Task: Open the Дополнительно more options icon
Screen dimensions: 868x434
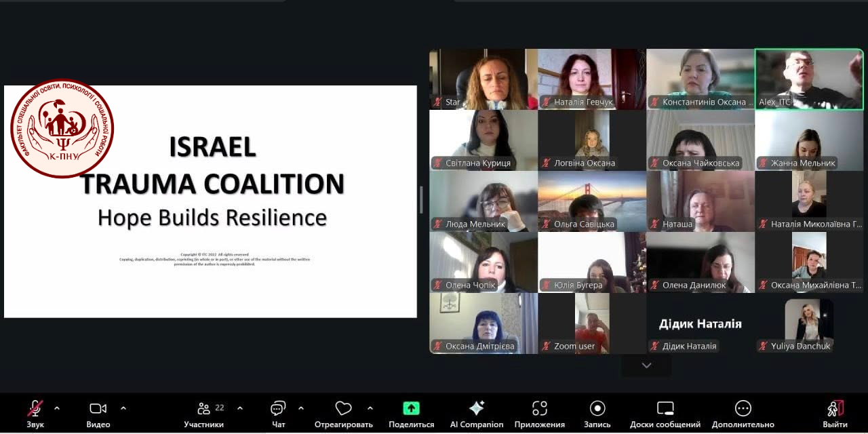Action: click(x=743, y=408)
